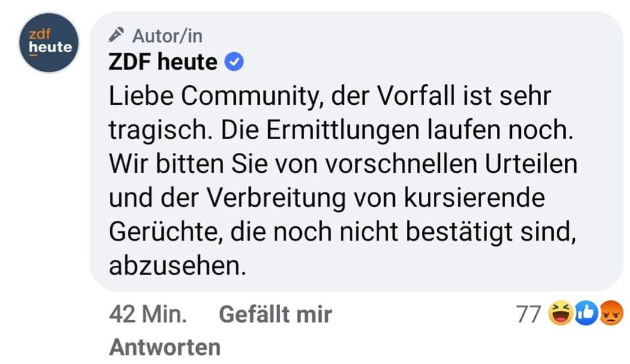Like the comment via Gefällt mir
This screenshot has width=630, height=364.
[275, 314]
